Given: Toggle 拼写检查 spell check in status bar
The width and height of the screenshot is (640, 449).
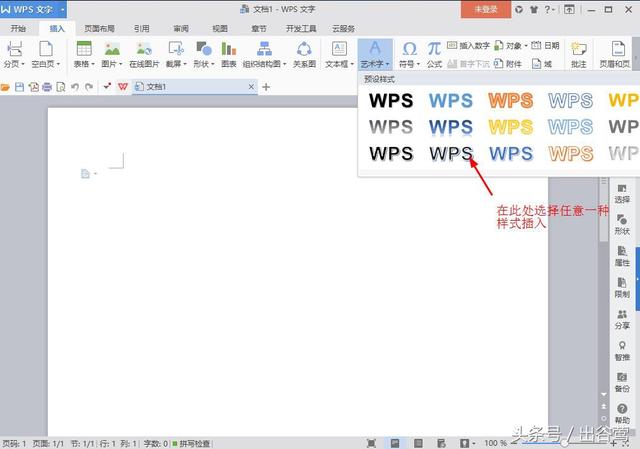Looking at the screenshot, I should 191,443.
